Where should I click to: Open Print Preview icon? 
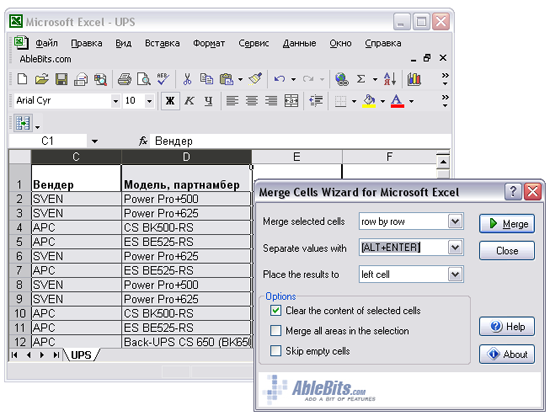(x=144, y=79)
